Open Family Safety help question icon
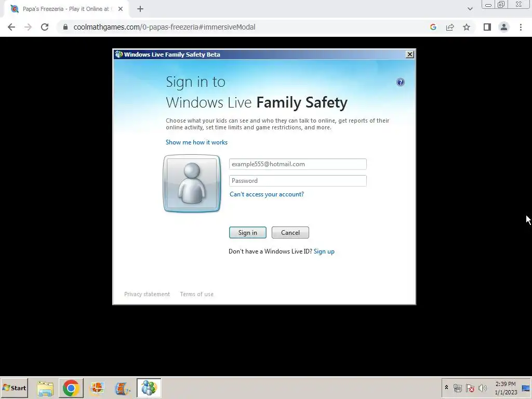The width and height of the screenshot is (532, 399). click(x=401, y=82)
